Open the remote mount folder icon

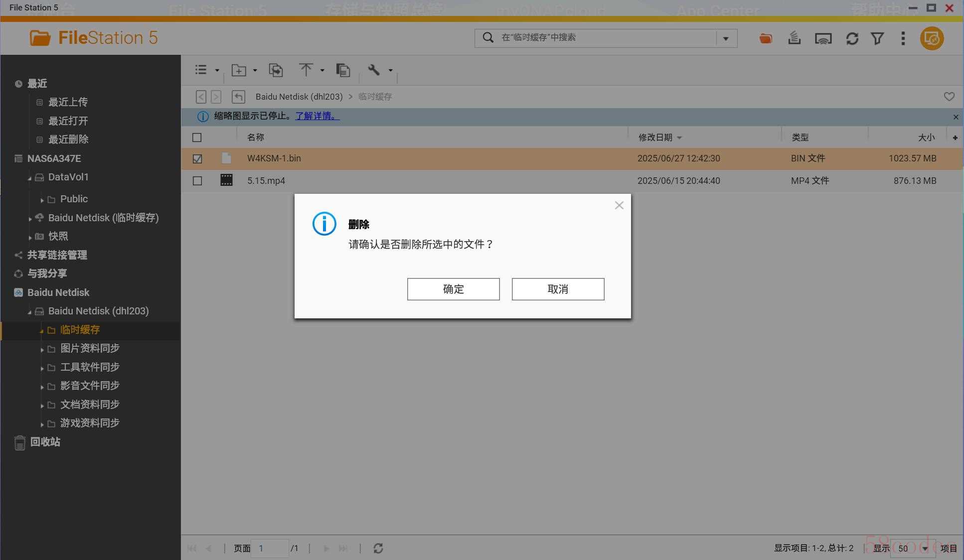pos(766,38)
